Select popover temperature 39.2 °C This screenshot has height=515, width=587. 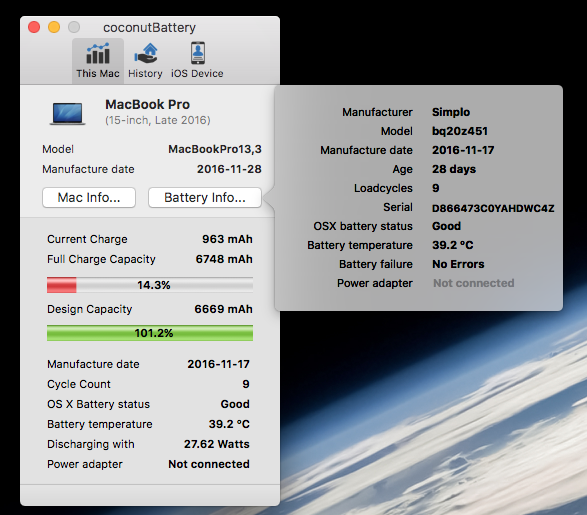click(x=453, y=245)
